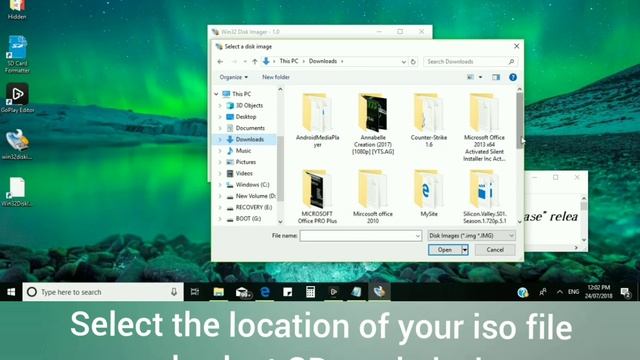Click the change view icon
Screen dimensions: 640x360
click(x=471, y=77)
